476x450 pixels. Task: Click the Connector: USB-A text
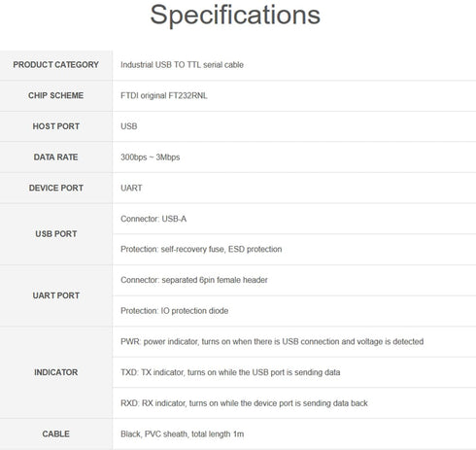pyautogui.click(x=153, y=219)
